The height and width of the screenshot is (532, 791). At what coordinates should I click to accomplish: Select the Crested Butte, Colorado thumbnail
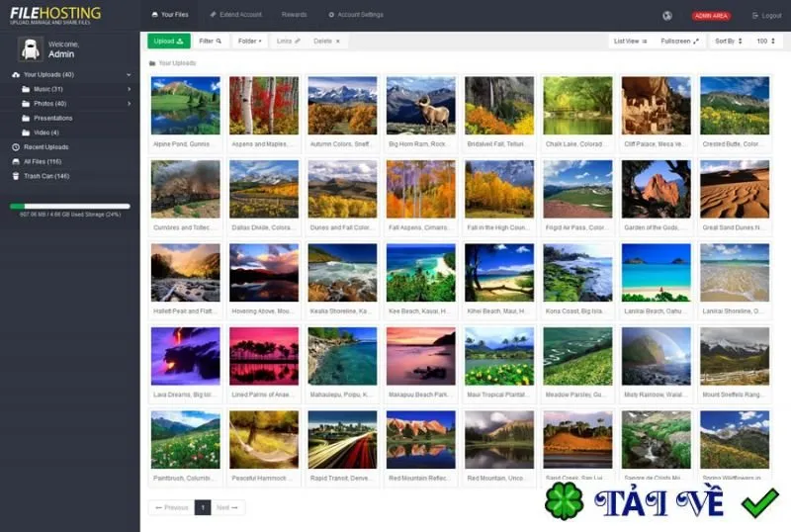pos(735,105)
